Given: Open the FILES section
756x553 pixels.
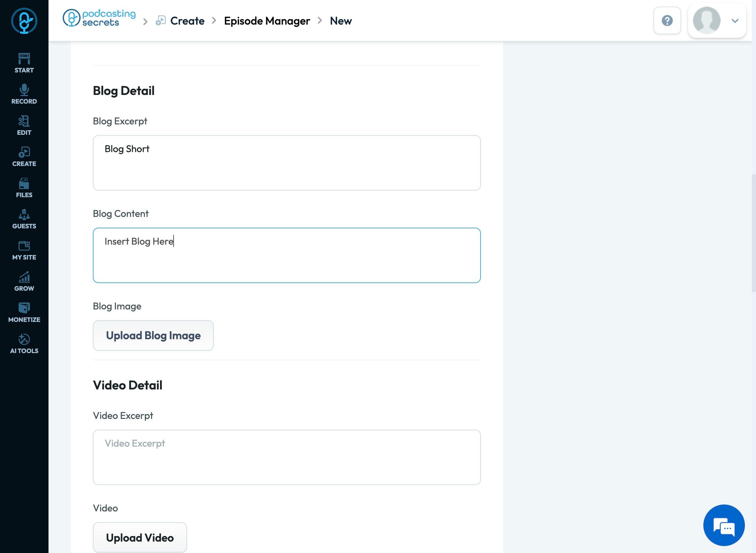Looking at the screenshot, I should [24, 188].
